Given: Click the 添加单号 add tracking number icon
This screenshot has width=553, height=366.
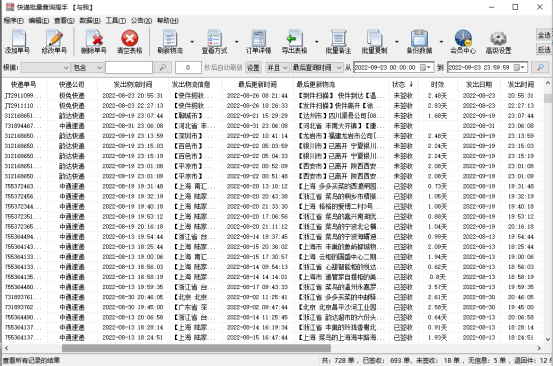Looking at the screenshot, I should click(17, 42).
